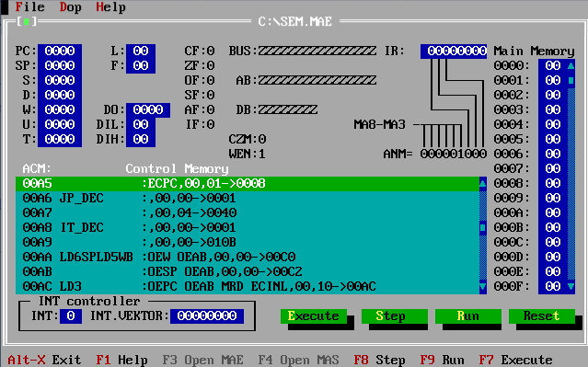The width and height of the screenshot is (588, 367).
Task: Select the U register field
Action: pyautogui.click(x=60, y=124)
